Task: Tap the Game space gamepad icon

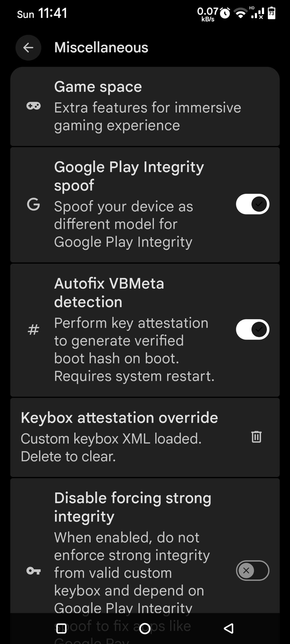Action: point(33,106)
